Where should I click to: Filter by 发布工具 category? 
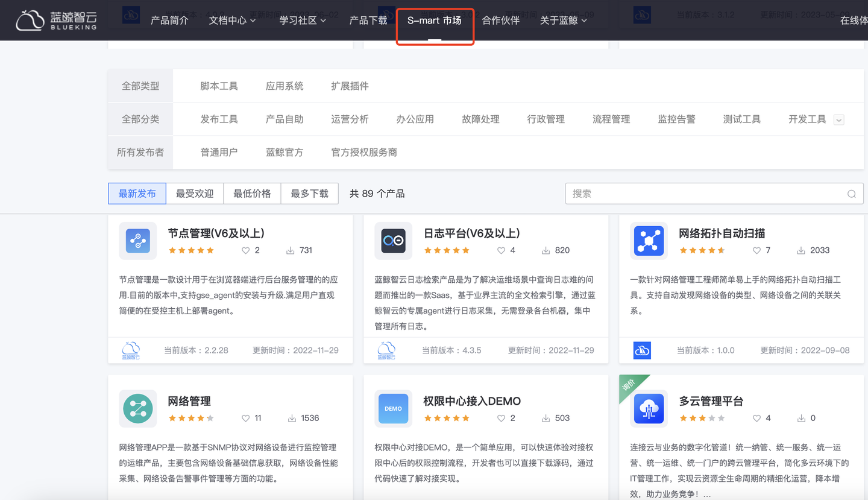click(219, 119)
